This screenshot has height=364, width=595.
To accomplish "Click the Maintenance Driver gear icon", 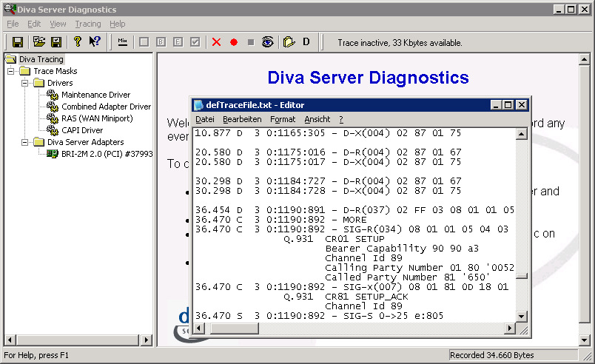I will 53,95.
